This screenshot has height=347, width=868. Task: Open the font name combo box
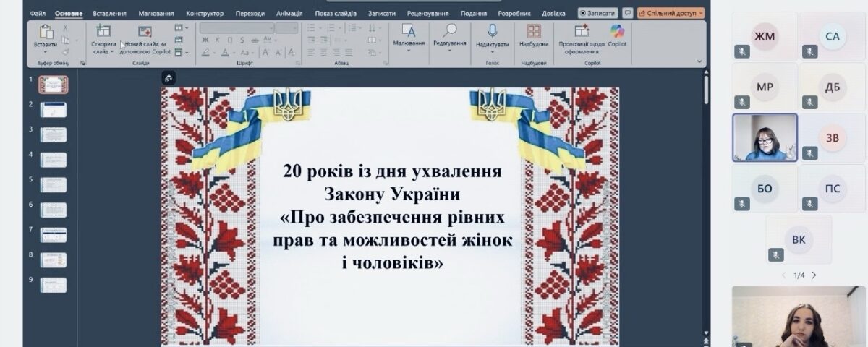(x=237, y=27)
